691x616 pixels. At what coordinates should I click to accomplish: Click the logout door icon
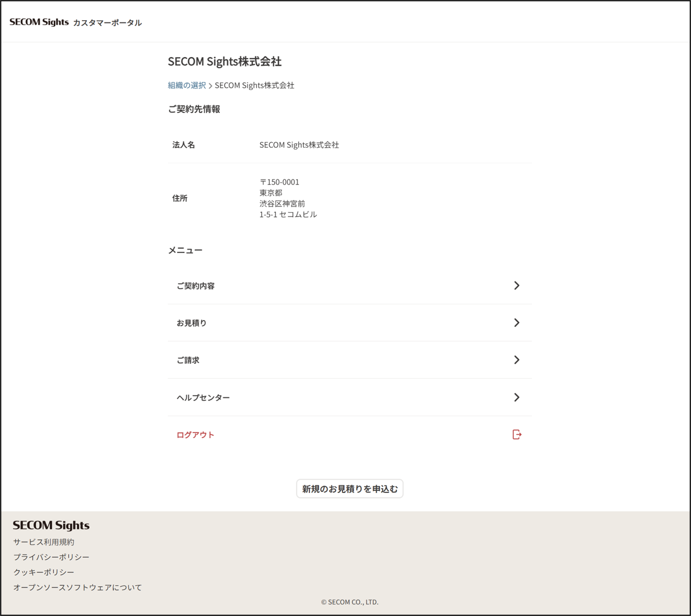click(x=517, y=435)
